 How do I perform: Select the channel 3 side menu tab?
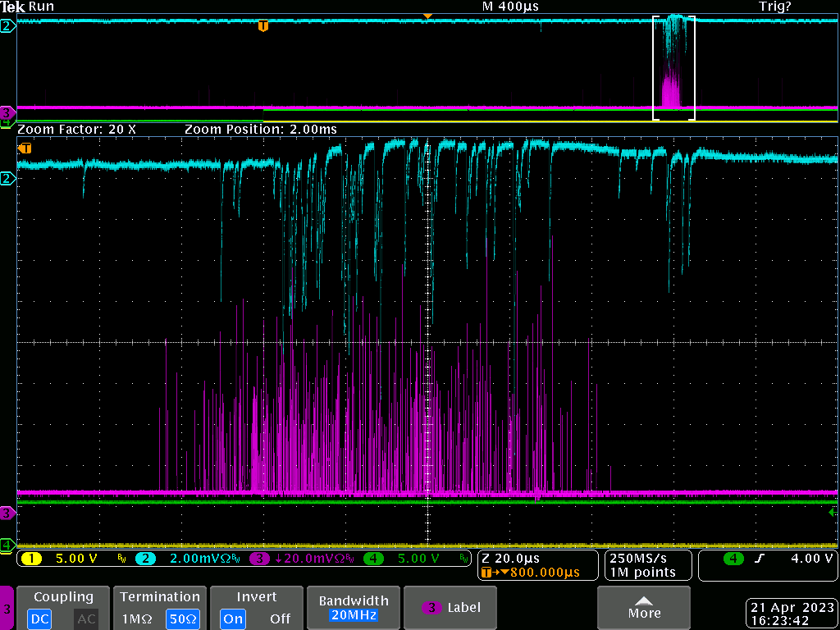(7, 609)
